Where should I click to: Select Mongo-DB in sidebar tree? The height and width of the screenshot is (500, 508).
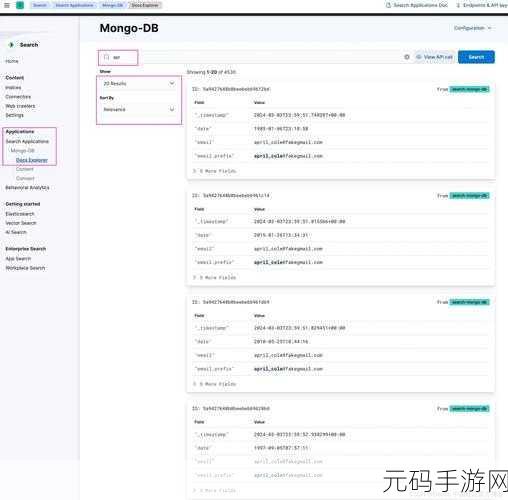coord(23,151)
